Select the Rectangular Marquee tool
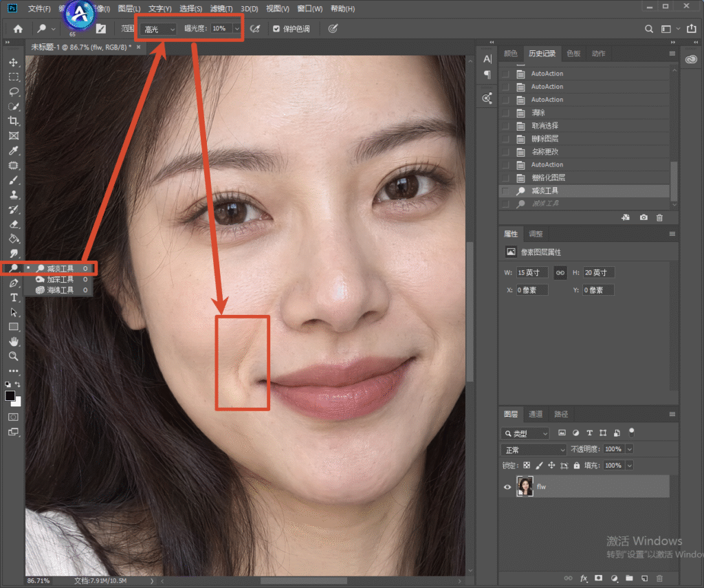Image resolution: width=704 pixels, height=588 pixels. [14, 77]
